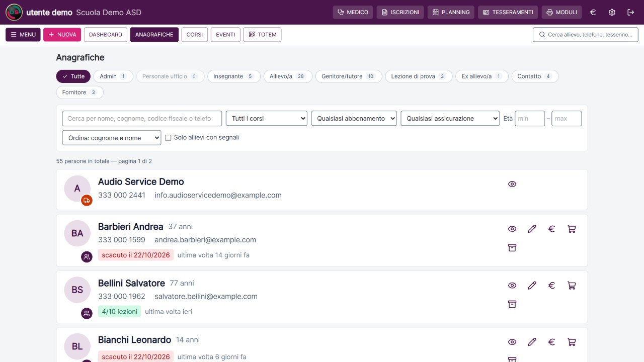This screenshot has width=644, height=362.
Task: Open payments euro icon for Barbieri Andrea
Action: click(551, 229)
